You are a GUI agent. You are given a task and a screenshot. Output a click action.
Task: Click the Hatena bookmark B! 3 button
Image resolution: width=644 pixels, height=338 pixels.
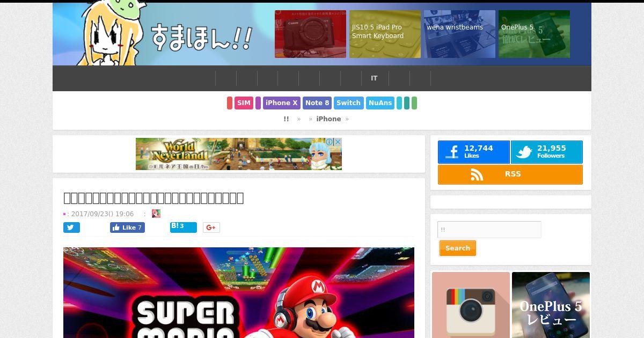pos(184,227)
